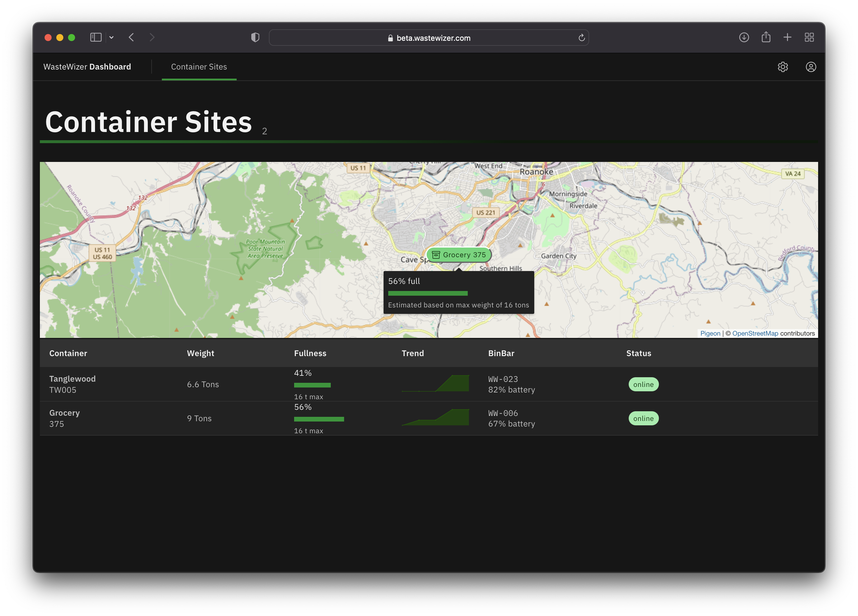Add a new tab with plus icon
Screen dimensions: 858x616
pyautogui.click(x=787, y=38)
